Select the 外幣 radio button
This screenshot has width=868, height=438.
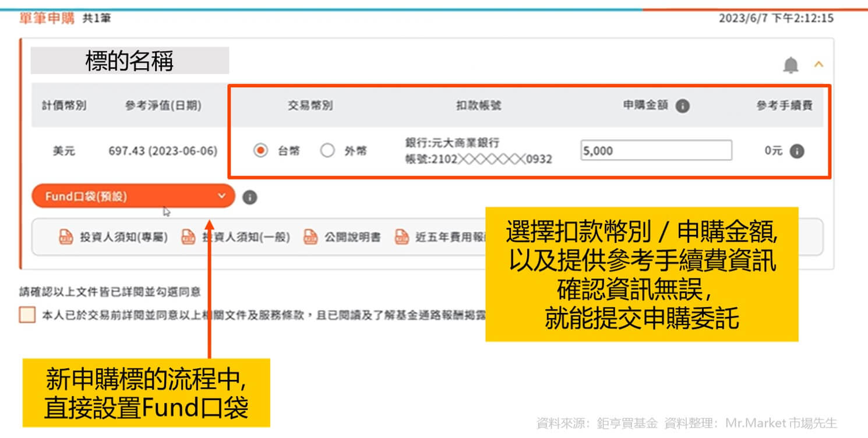pos(327,151)
